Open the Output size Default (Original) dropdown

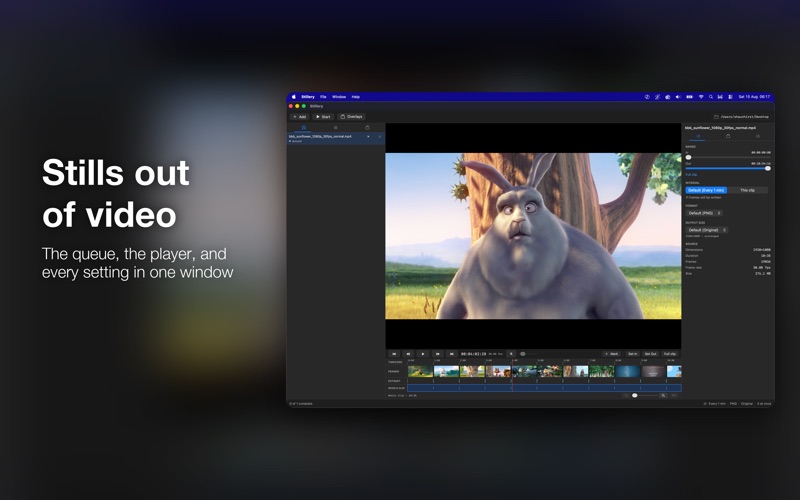click(x=707, y=230)
